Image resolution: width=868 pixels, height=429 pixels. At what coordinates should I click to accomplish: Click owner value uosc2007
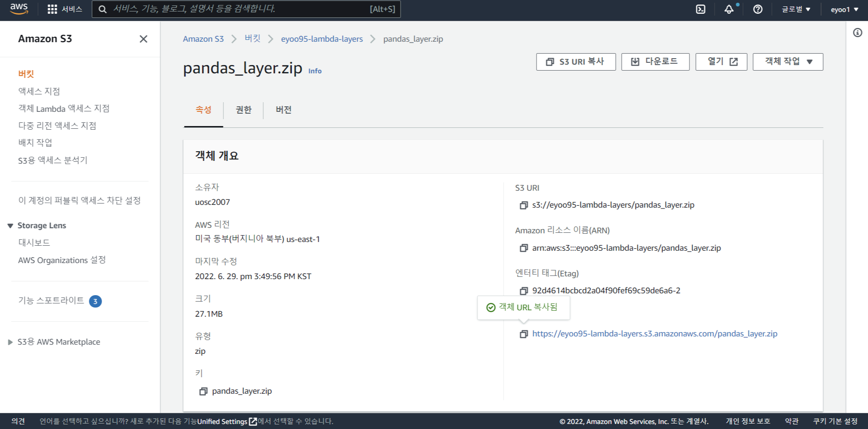(x=212, y=202)
